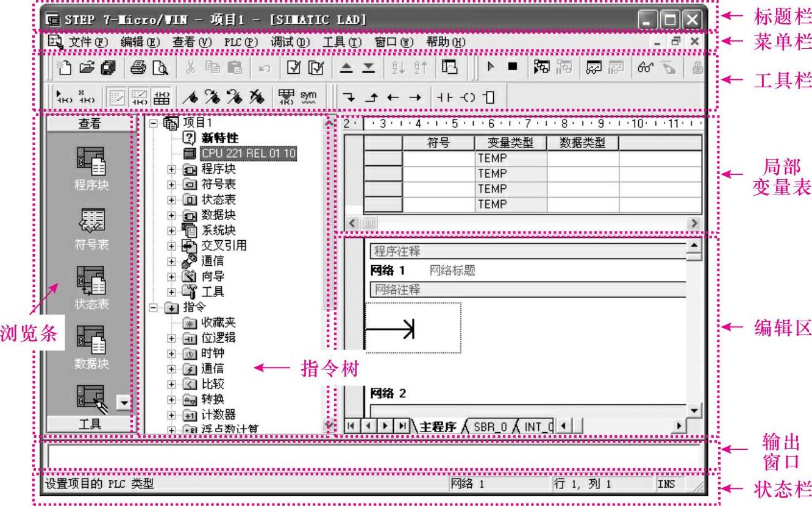Screen dimensions: 812x506
Task: Switch to the SBR_0 tab
Action: click(x=490, y=426)
